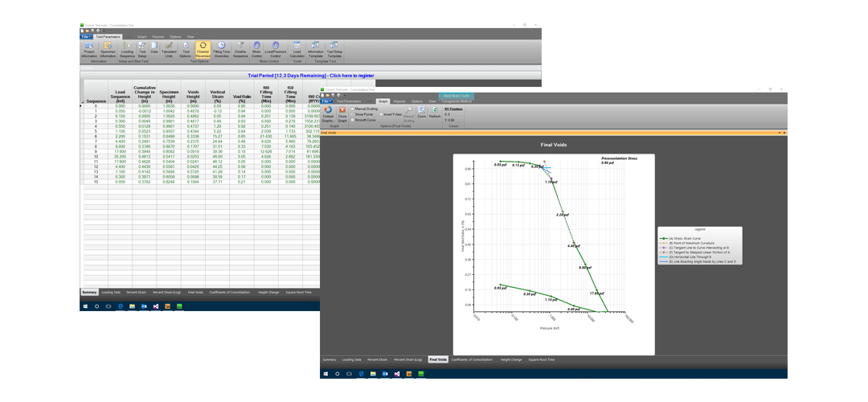Switch to View ribbon tab in back window
868x402 pixels.
point(190,36)
